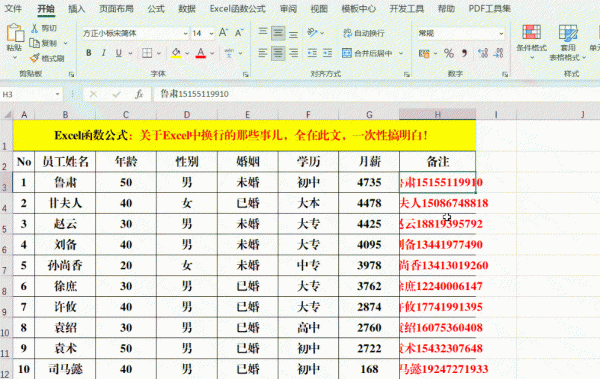The width and height of the screenshot is (600, 379).
Task: Click the cell containing 甘夫人
Action: tap(65, 203)
